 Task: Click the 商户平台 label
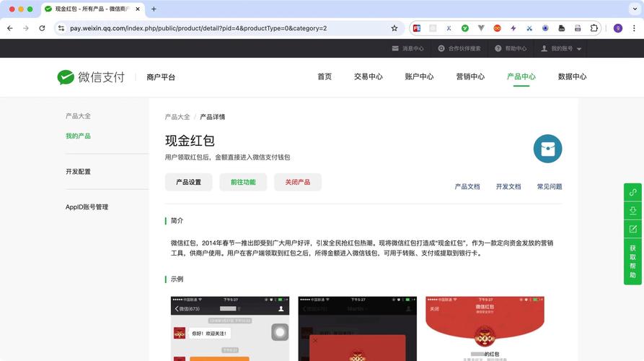click(161, 77)
